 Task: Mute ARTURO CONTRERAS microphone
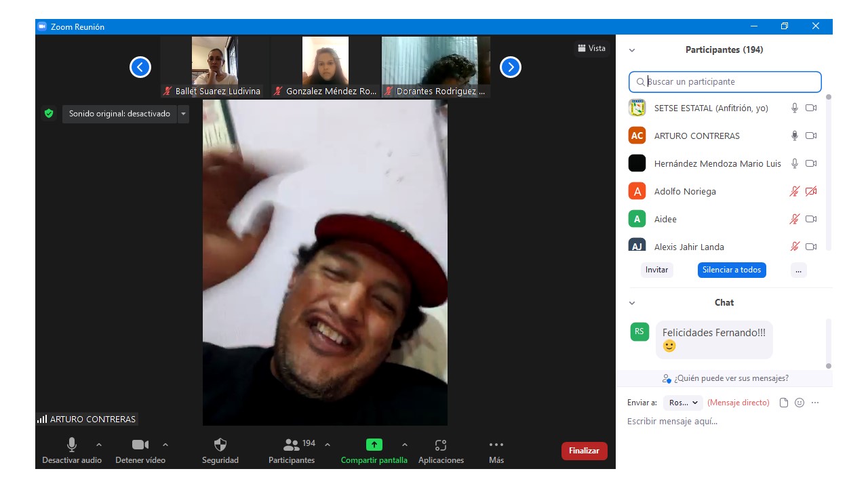click(795, 136)
